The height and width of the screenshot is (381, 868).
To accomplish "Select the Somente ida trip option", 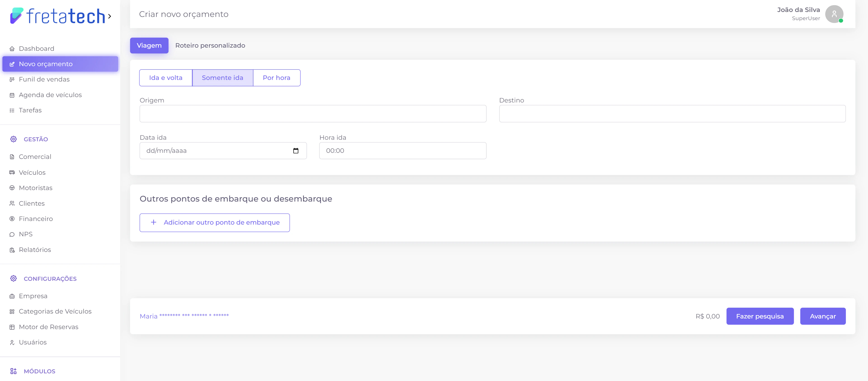I will [222, 78].
